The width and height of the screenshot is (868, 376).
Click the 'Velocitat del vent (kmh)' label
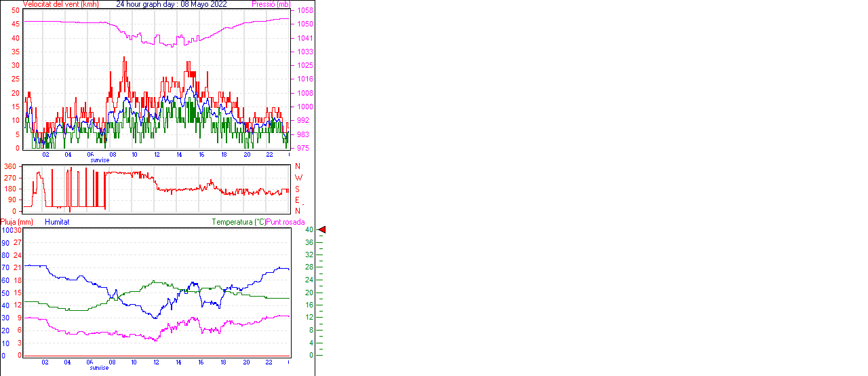pos(60,4)
